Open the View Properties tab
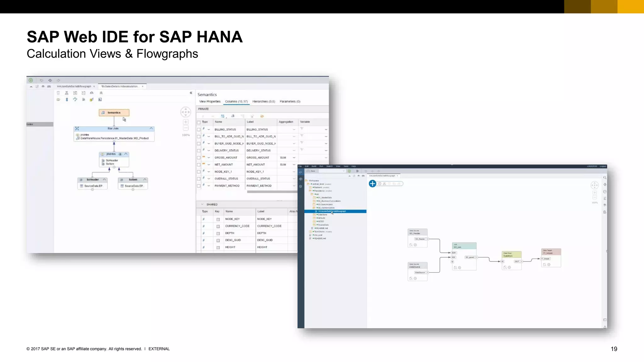This screenshot has width=644, height=362. coord(210,101)
